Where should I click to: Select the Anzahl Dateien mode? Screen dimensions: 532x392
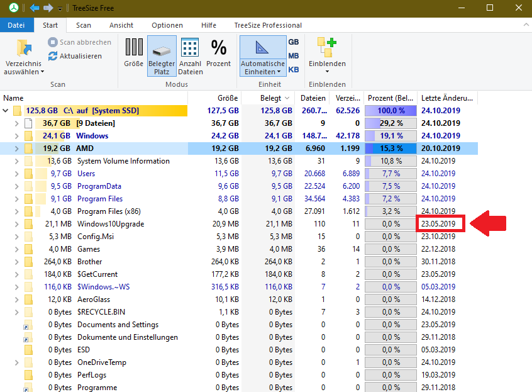191,56
